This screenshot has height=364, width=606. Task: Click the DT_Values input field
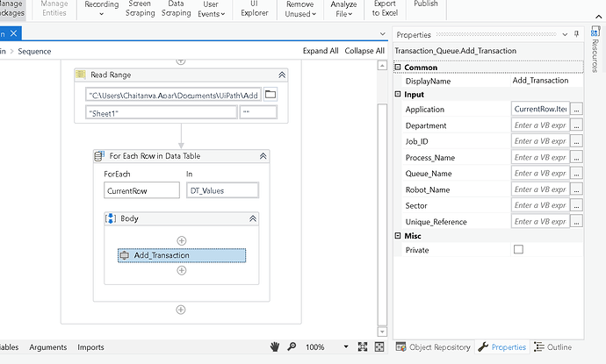click(222, 190)
